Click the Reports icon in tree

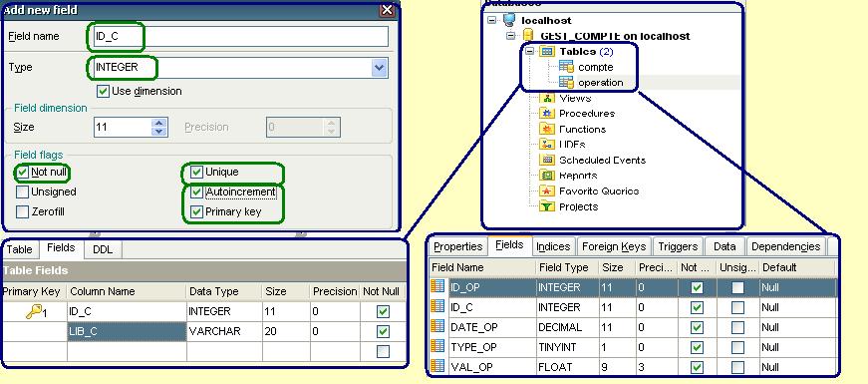[548, 176]
